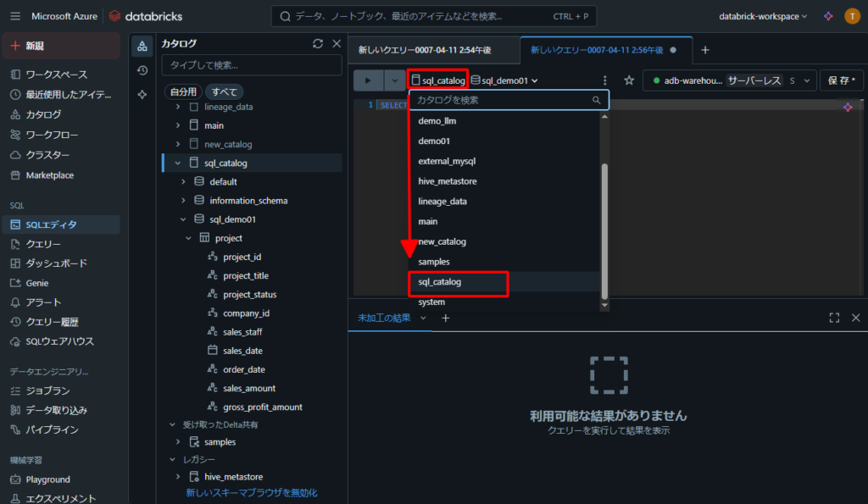
Task: Open the workspace switcher databrick-workspace
Action: click(x=763, y=16)
